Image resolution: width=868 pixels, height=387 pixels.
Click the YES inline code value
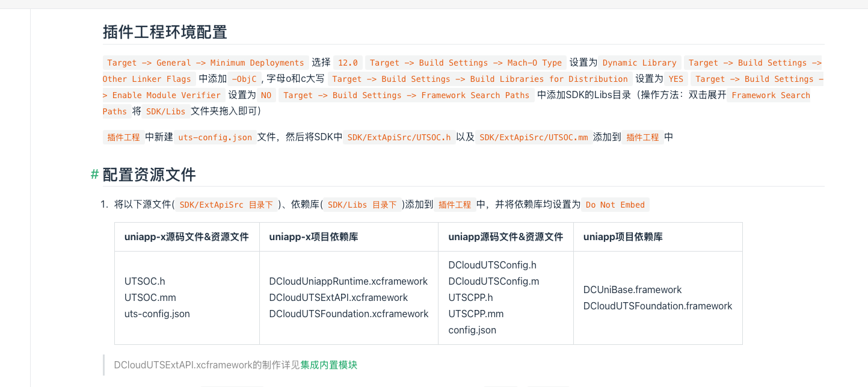pos(676,79)
